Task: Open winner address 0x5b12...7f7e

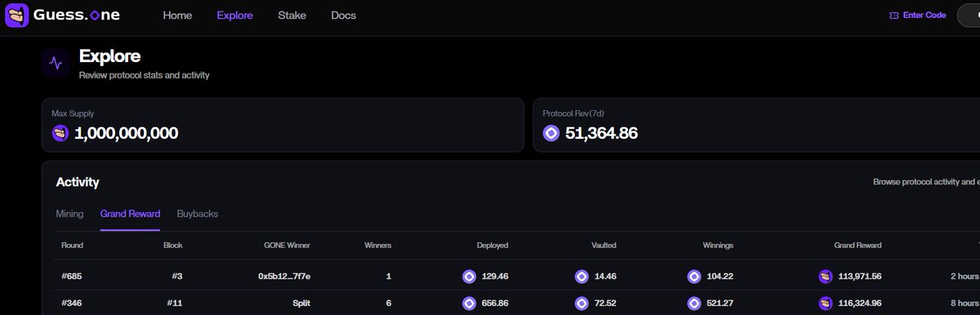Action: pyautogui.click(x=284, y=277)
